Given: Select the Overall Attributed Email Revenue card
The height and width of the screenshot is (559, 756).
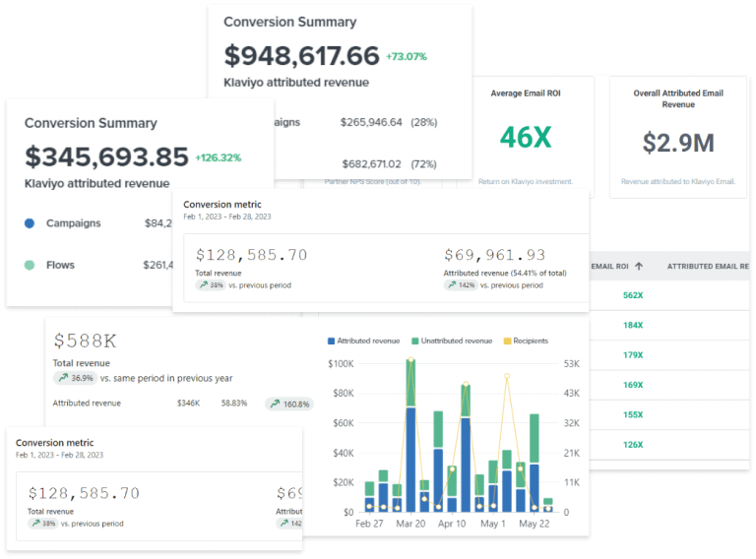Looking at the screenshot, I should (678, 137).
